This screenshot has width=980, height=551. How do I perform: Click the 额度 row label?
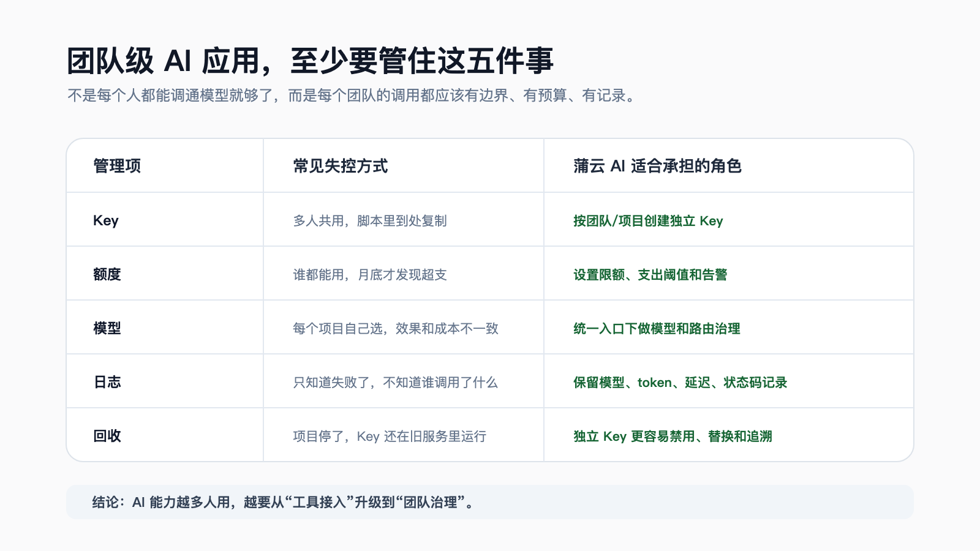click(107, 274)
